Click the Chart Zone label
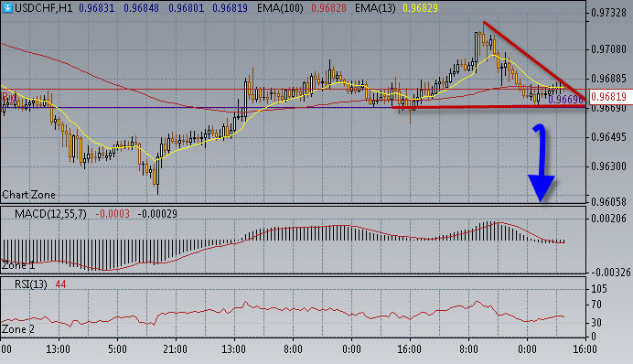The width and height of the screenshot is (633, 364). (x=28, y=195)
